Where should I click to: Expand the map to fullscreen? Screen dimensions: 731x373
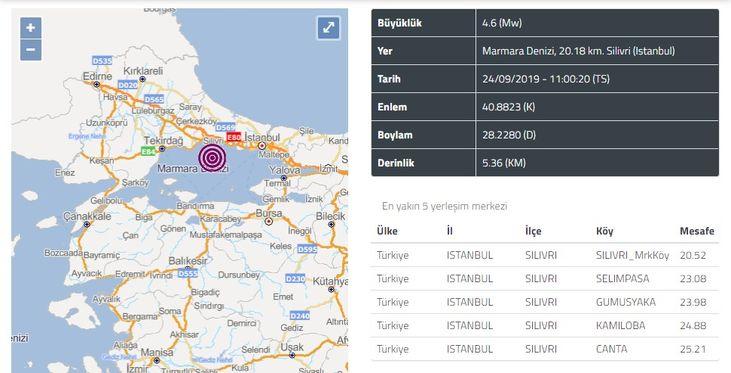coord(329,28)
